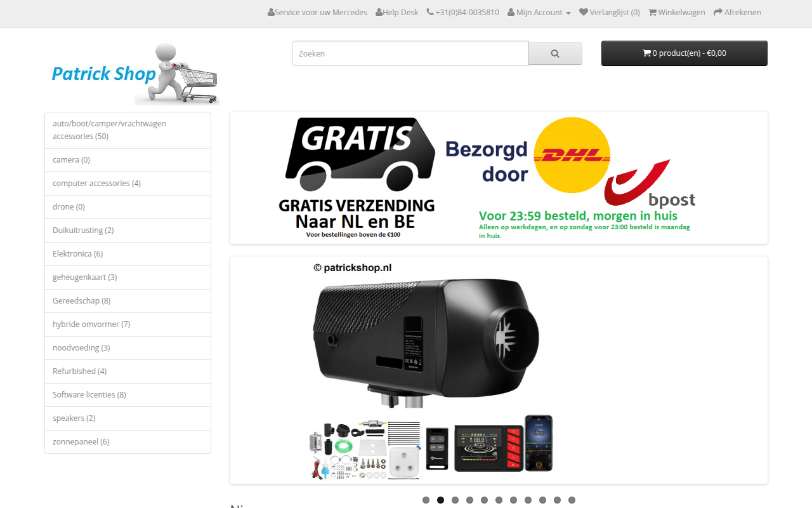Select the camera (0) category

(128, 160)
